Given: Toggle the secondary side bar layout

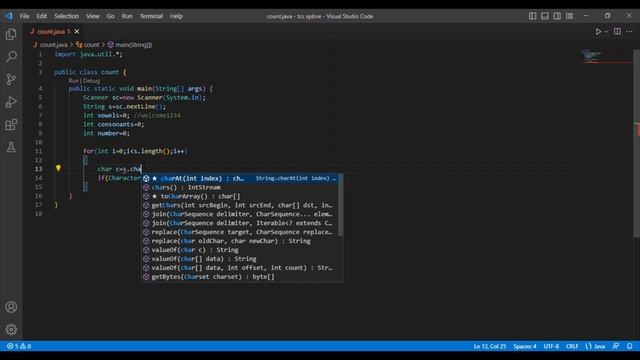Looking at the screenshot, I should [557, 16].
